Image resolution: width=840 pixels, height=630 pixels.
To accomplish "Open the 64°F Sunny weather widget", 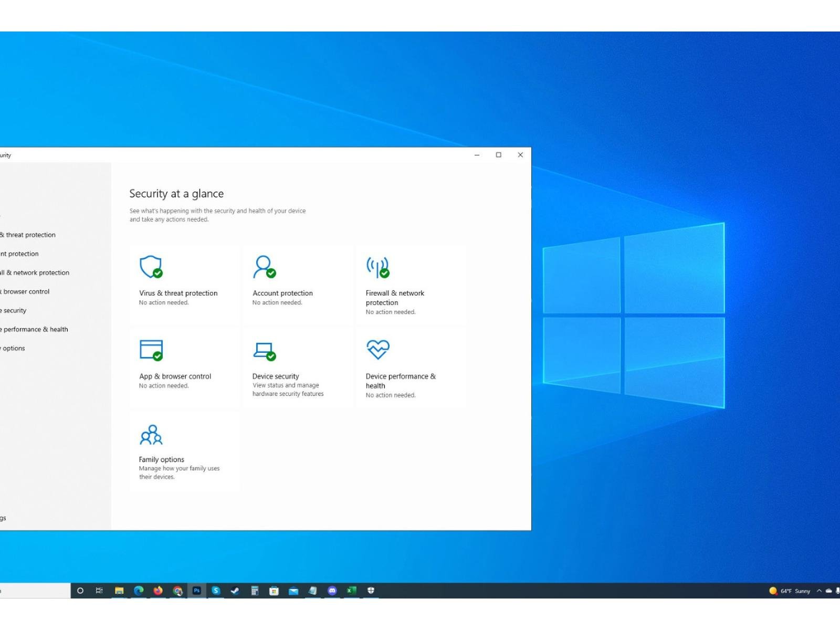I will point(790,591).
